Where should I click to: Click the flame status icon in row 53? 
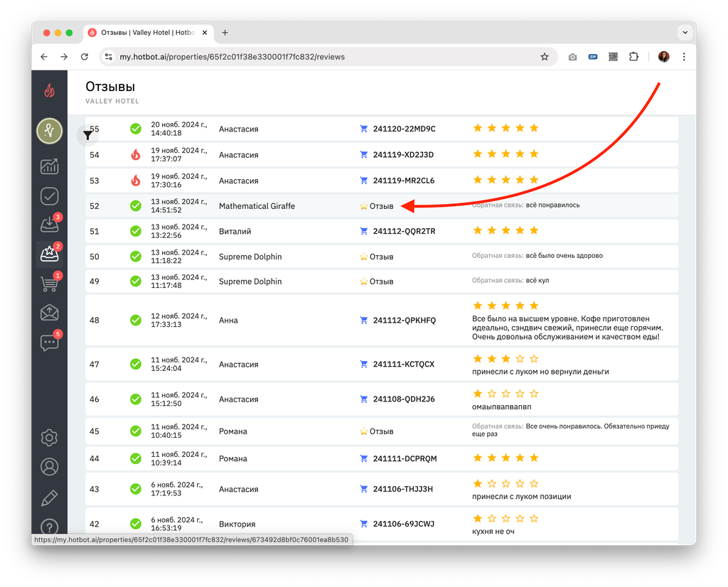pyautogui.click(x=136, y=181)
